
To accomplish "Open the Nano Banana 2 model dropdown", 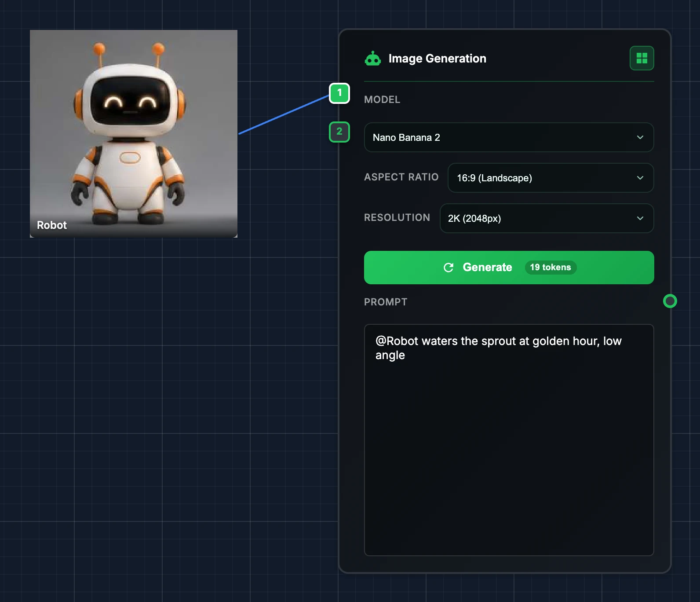I will click(509, 137).
